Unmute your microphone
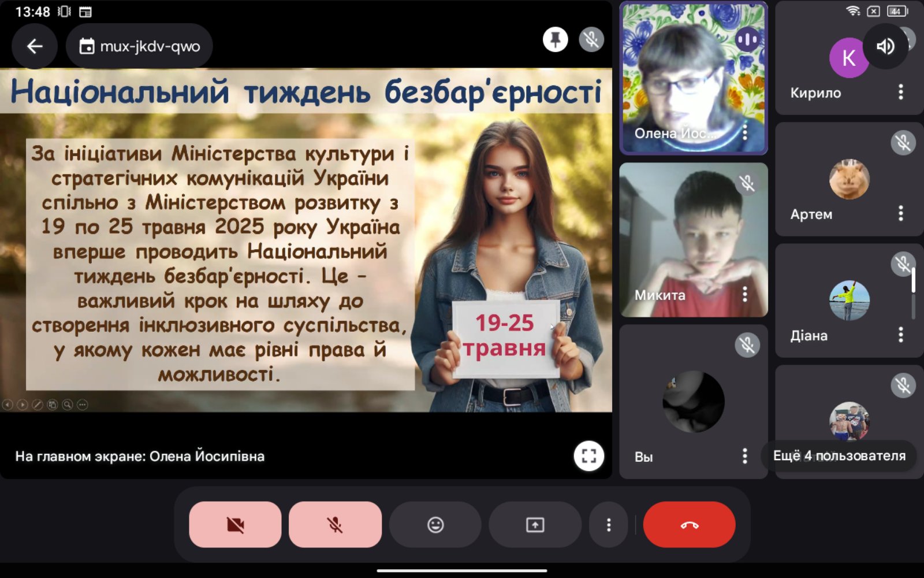The height and width of the screenshot is (578, 924). click(x=335, y=524)
